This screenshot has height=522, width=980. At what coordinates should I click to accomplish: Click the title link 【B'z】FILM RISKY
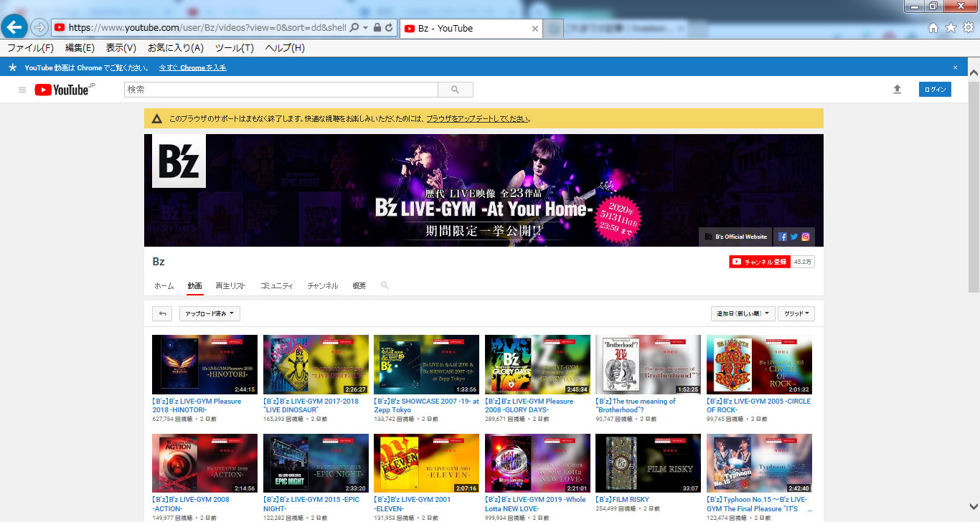(622, 499)
